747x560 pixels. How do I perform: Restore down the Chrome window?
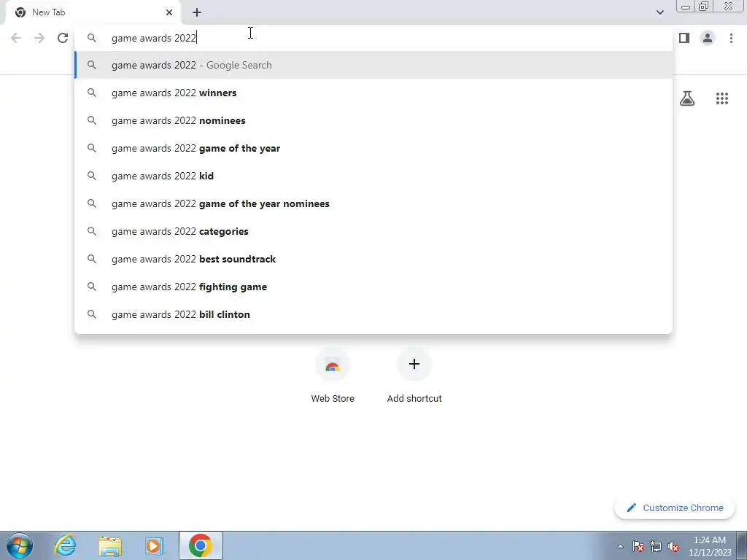pyautogui.click(x=704, y=6)
